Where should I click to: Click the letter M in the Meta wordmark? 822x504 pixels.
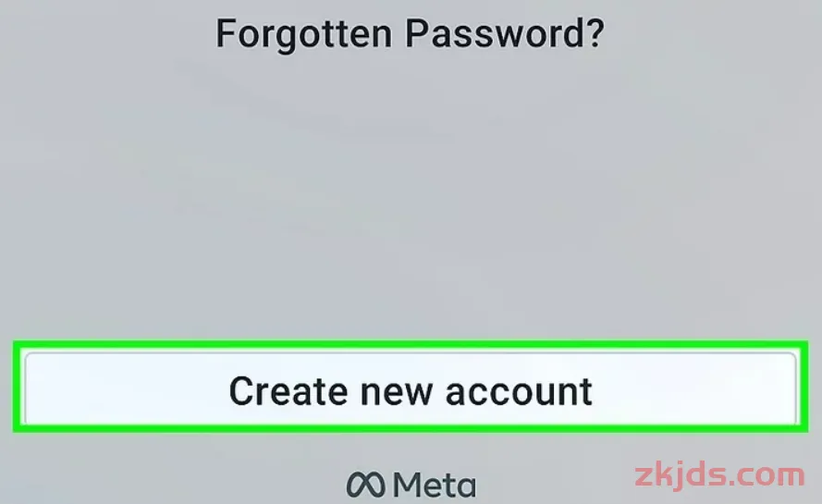point(409,484)
